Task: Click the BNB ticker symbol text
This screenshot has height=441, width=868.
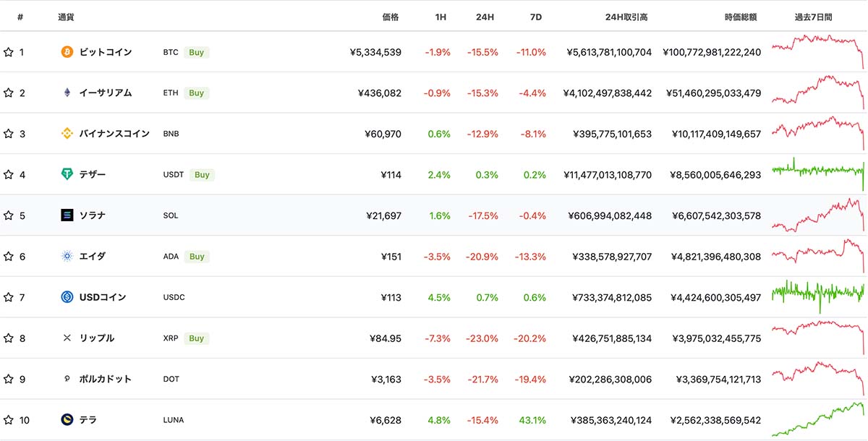Action: point(171,134)
